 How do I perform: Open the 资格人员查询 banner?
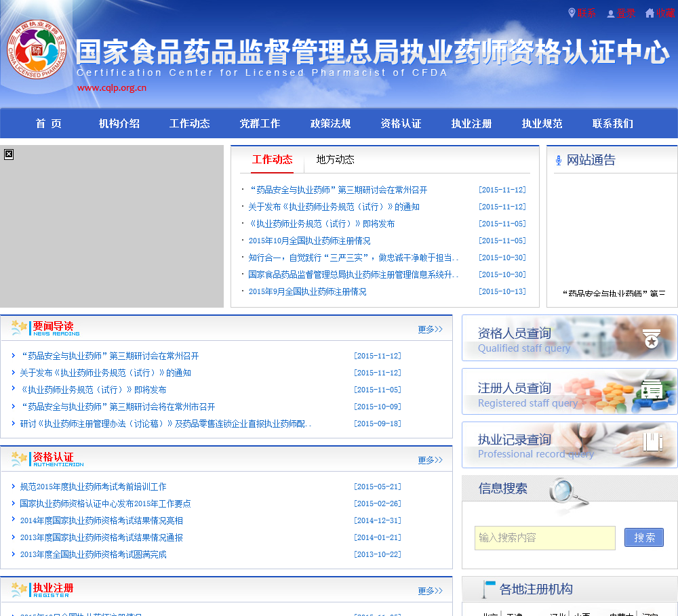click(570, 338)
